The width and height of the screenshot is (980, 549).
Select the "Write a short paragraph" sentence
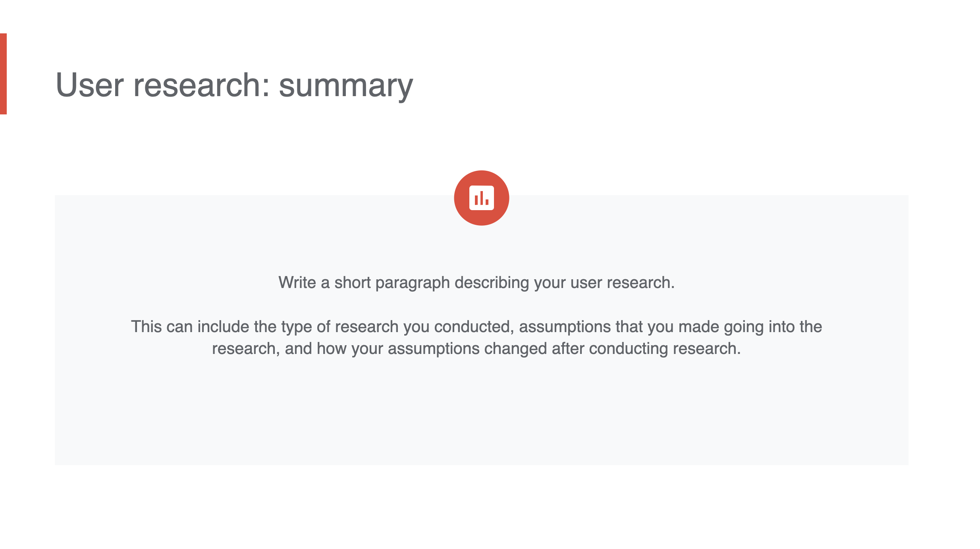476,283
